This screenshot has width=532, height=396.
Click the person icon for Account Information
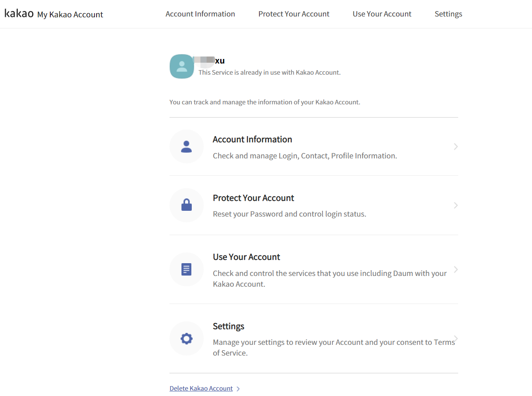click(186, 146)
